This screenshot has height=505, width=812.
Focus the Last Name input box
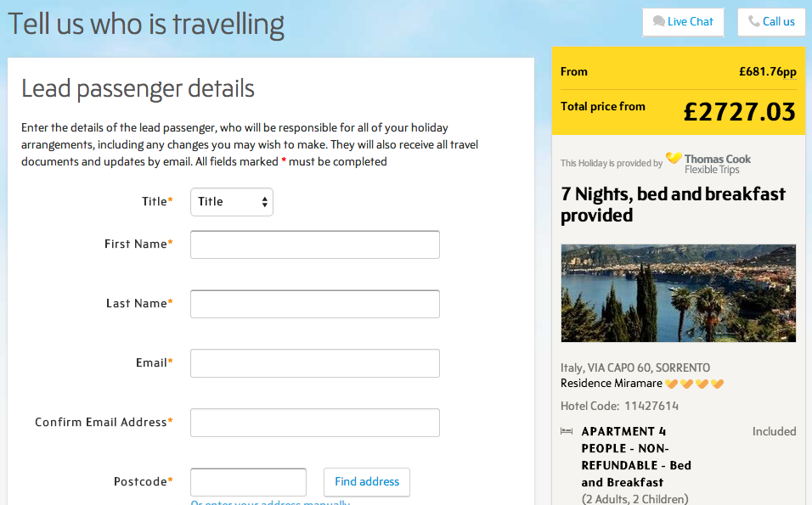315,304
